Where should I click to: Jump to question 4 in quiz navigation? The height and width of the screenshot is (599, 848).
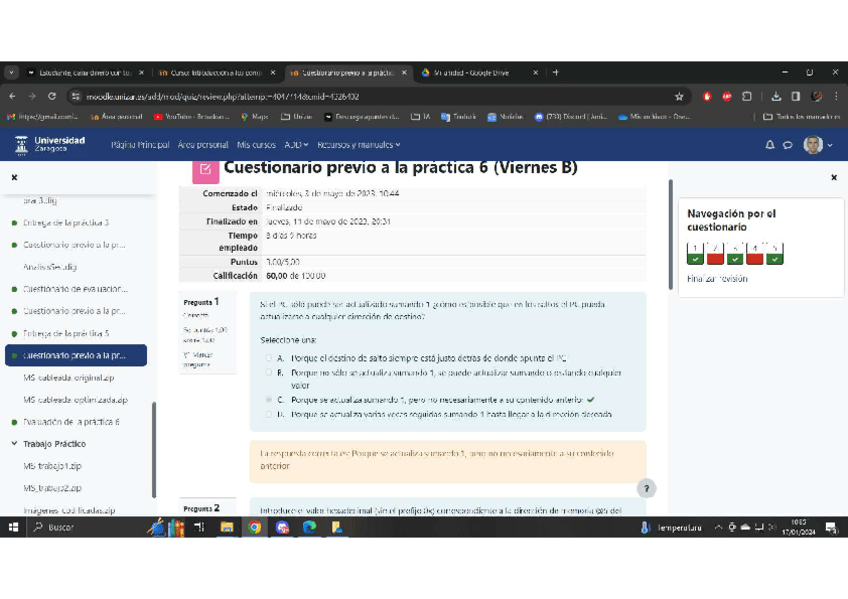click(754, 253)
